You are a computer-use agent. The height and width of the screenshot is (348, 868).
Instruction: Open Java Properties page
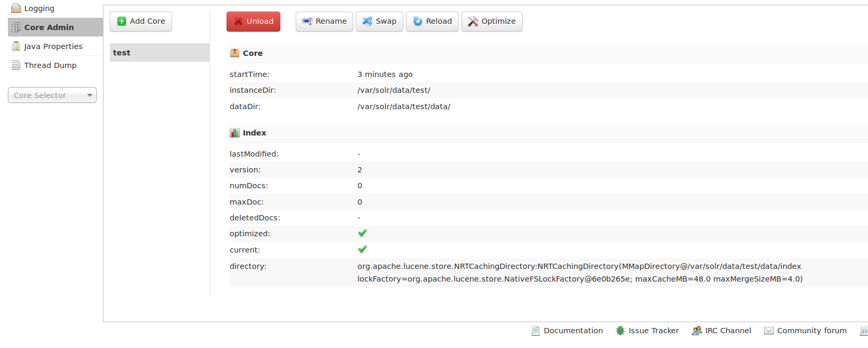tap(53, 46)
